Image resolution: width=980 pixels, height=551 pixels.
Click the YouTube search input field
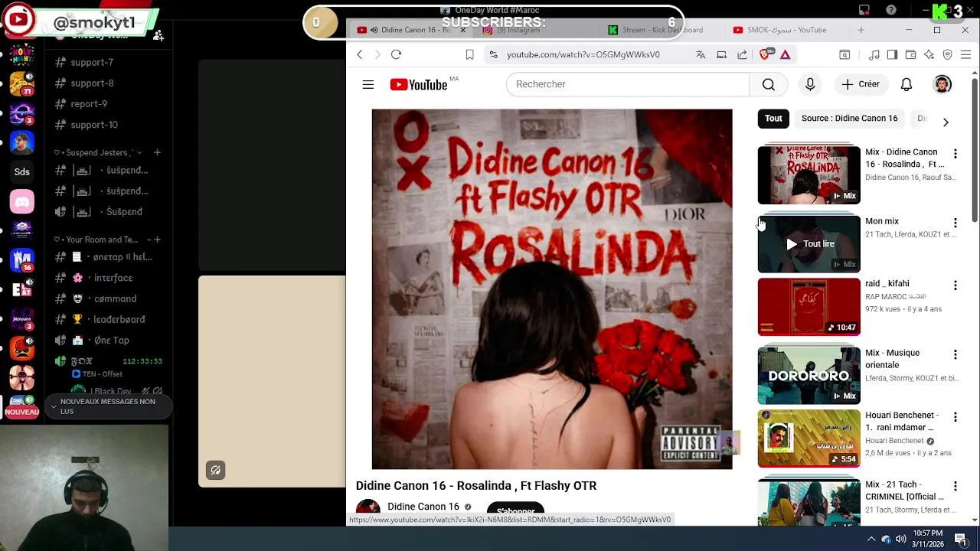(628, 84)
